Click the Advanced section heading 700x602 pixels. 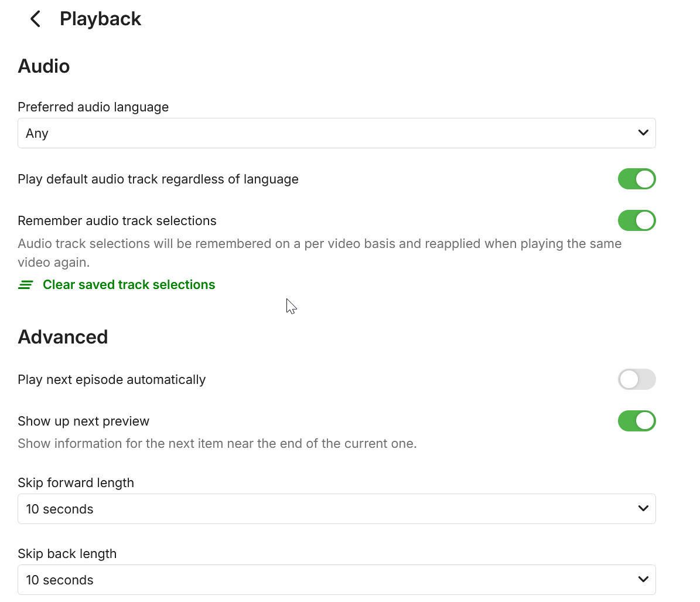tap(63, 337)
